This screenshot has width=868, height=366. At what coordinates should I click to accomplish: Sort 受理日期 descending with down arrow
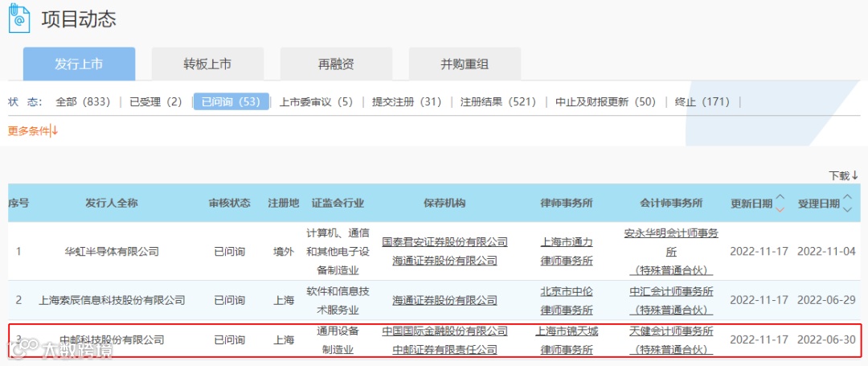847,209
